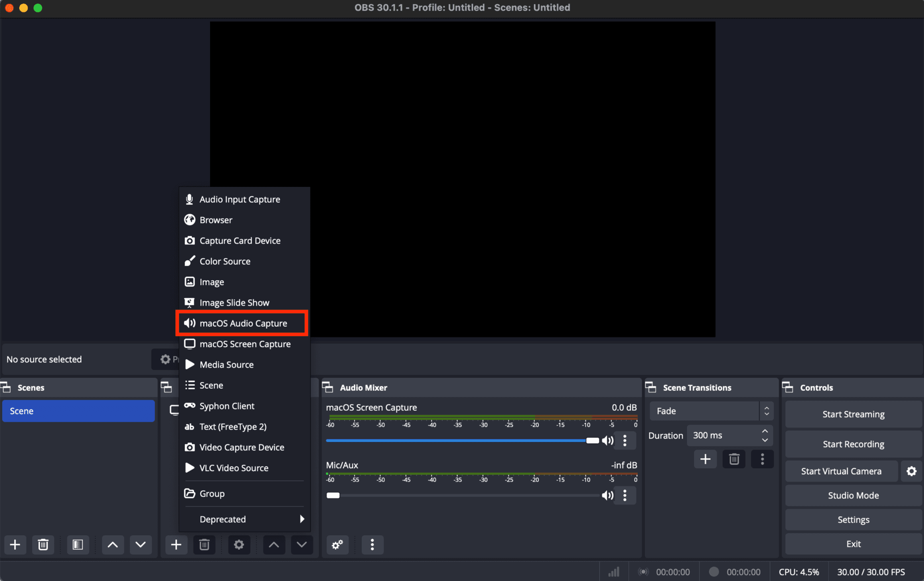The height and width of the screenshot is (581, 924).
Task: Delete source with Sources trash icon
Action: (x=204, y=545)
